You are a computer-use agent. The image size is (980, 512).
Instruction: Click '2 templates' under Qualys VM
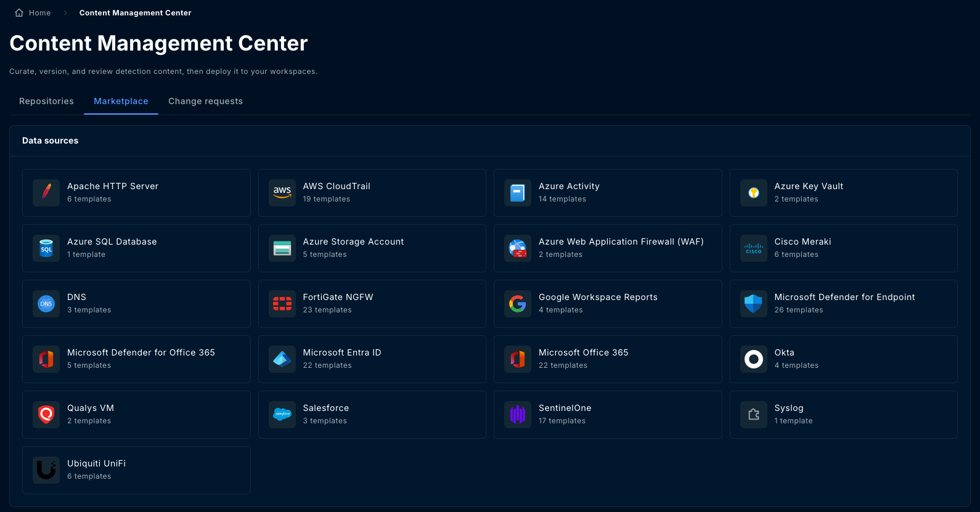coord(89,421)
